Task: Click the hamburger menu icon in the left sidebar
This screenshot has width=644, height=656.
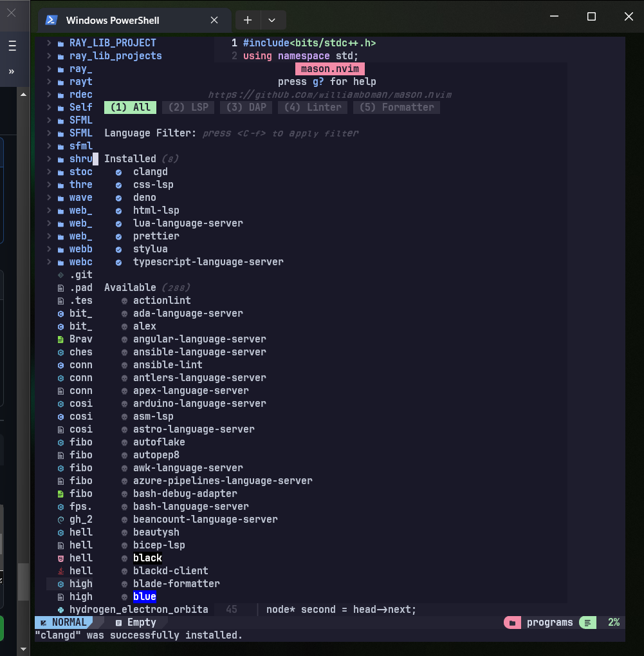Action: click(x=12, y=46)
